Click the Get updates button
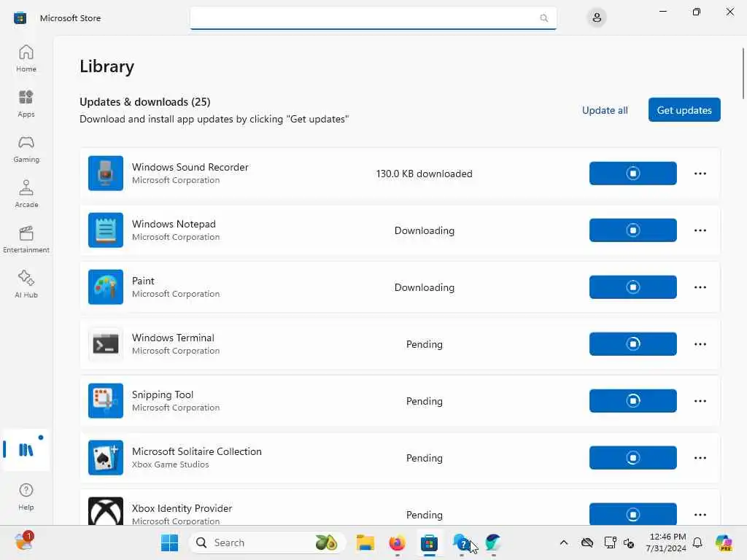Viewport: 747px width, 560px height. point(684,110)
